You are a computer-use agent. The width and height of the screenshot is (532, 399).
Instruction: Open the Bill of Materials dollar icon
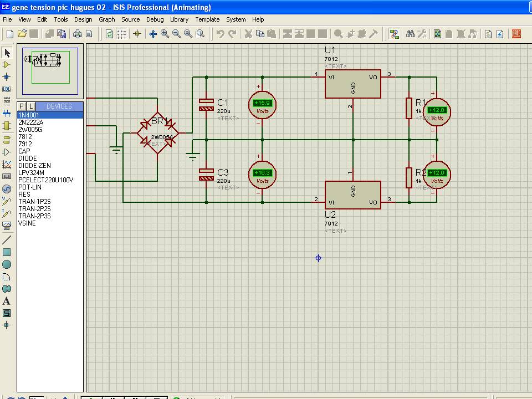[488, 34]
